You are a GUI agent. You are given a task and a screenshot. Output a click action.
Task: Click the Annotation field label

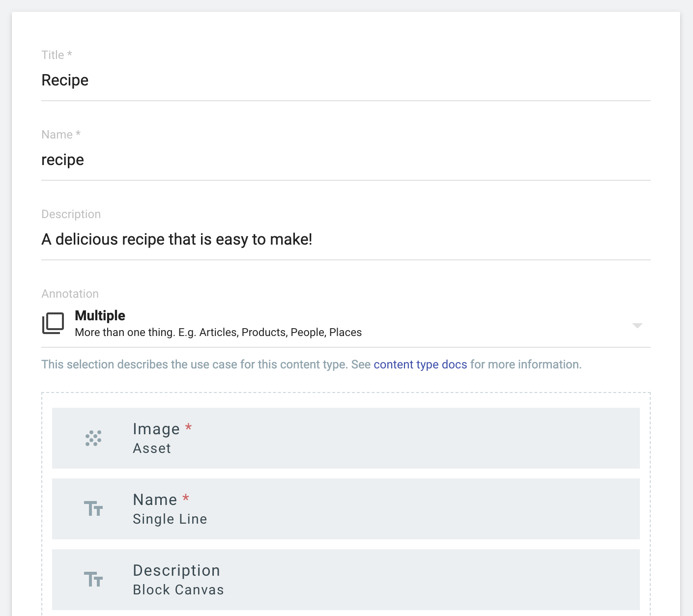pos(70,294)
